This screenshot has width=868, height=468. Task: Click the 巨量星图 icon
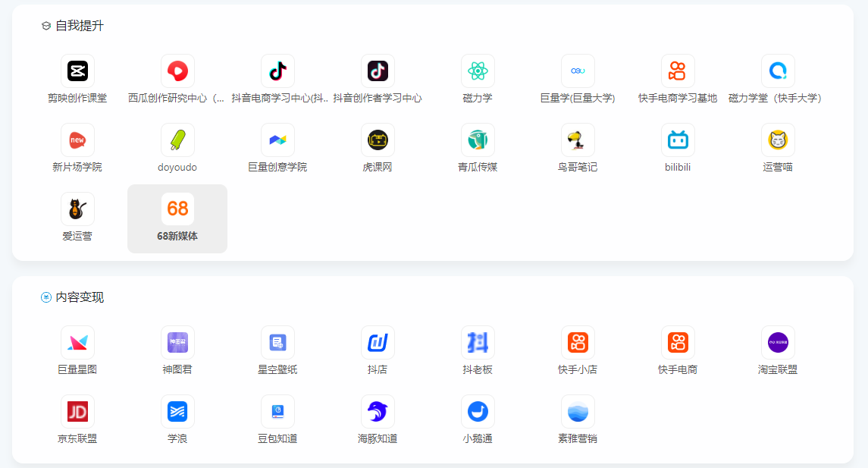77,342
